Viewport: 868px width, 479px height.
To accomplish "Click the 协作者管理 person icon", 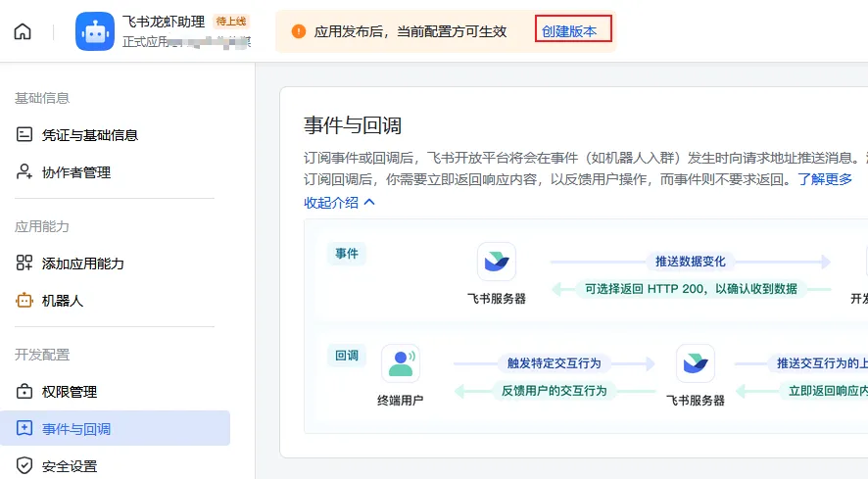I will coord(24,171).
